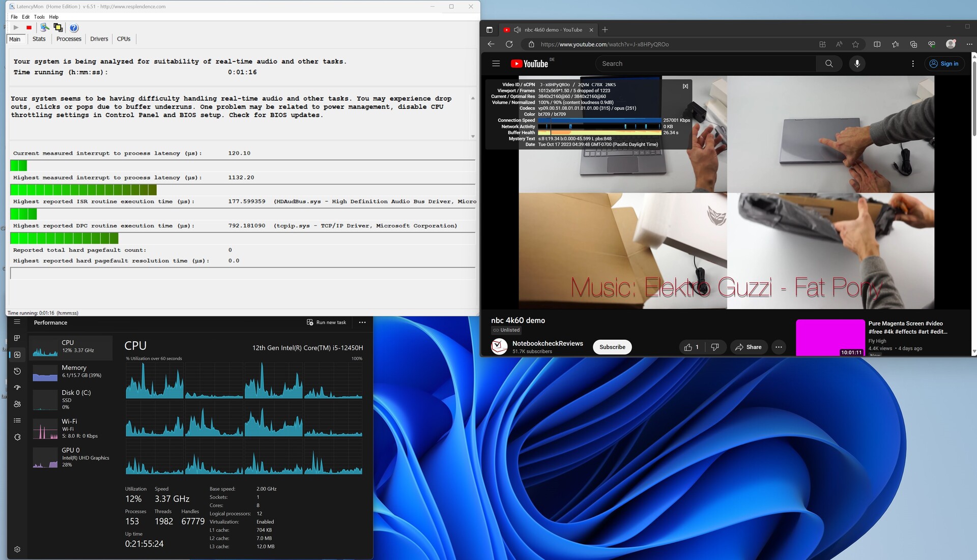Image resolution: width=977 pixels, height=560 pixels.
Task: Subscribe to NotebookcheckReviews channel
Action: [612, 347]
